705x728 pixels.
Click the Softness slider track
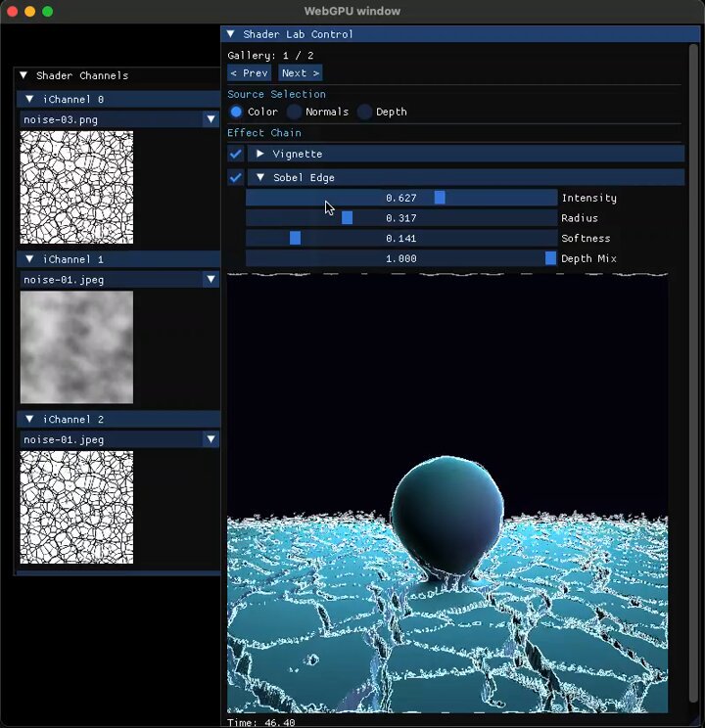tap(401, 238)
